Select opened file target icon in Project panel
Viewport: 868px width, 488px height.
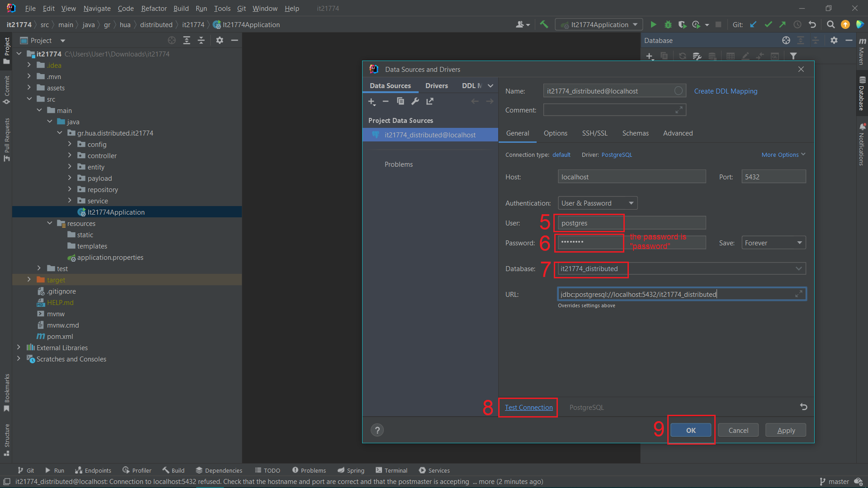click(x=172, y=40)
